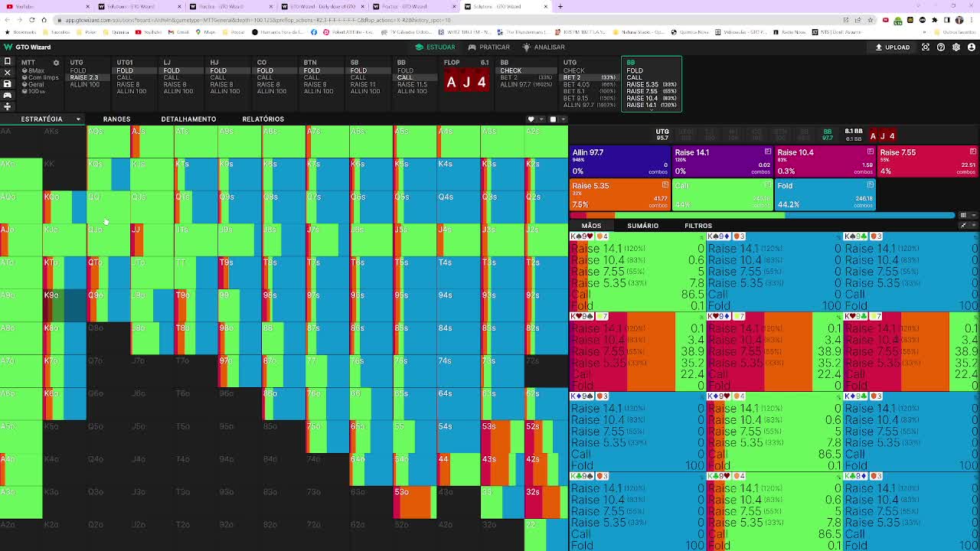Click note icon on Call card
980x551 pixels.
point(768,185)
